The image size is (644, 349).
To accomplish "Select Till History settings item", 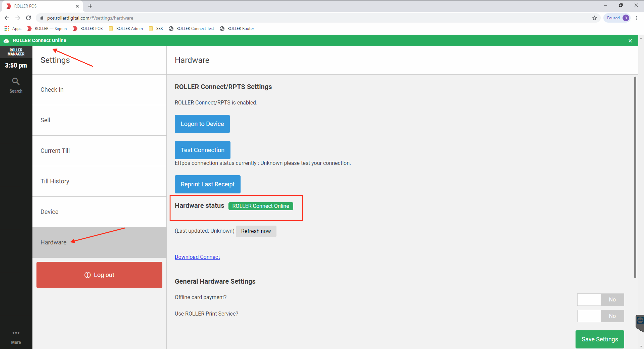I will [99, 181].
